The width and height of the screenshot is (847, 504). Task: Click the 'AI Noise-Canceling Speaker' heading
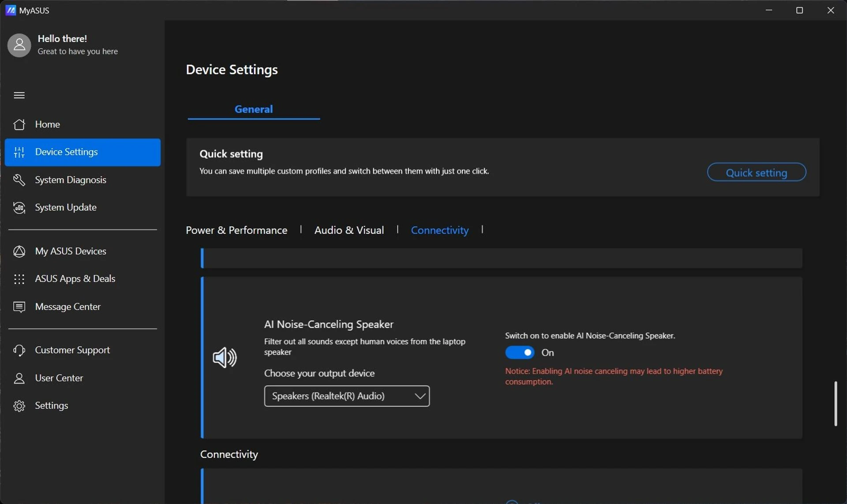[329, 324]
